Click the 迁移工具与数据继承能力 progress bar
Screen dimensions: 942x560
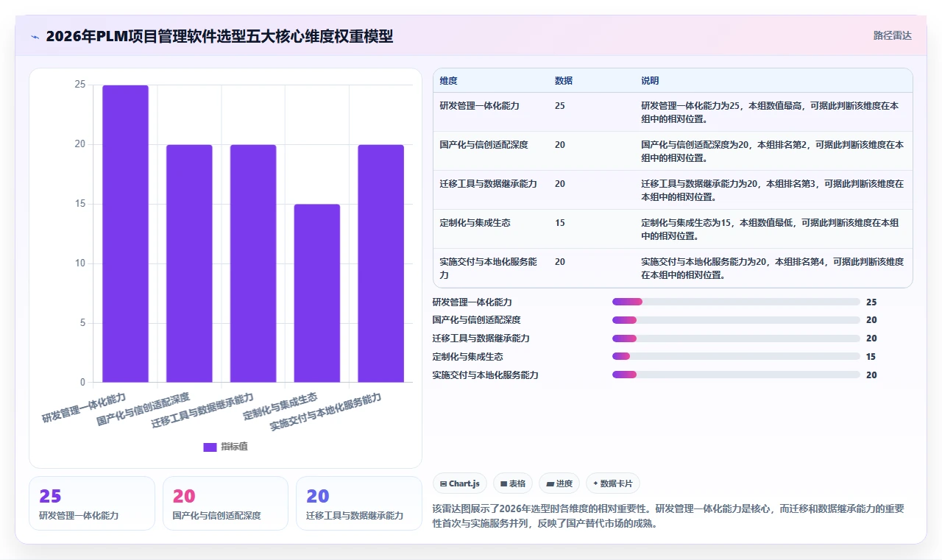pos(736,339)
